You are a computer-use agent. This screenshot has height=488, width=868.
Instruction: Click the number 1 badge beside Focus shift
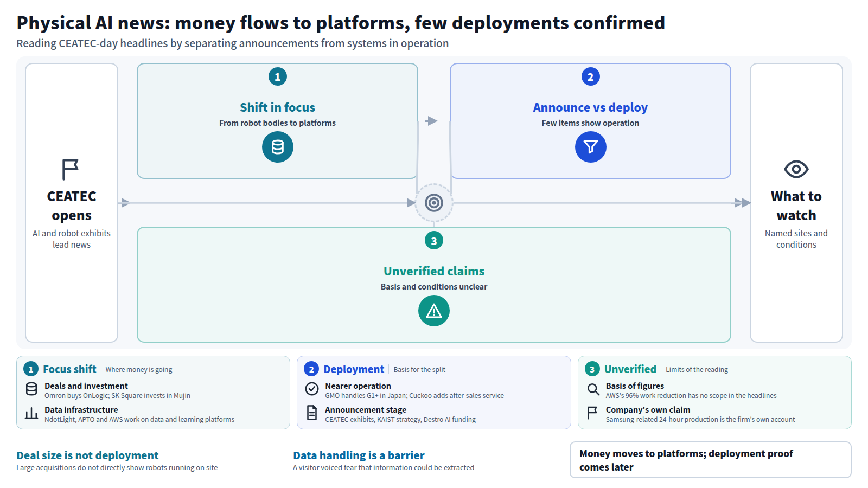(31, 369)
